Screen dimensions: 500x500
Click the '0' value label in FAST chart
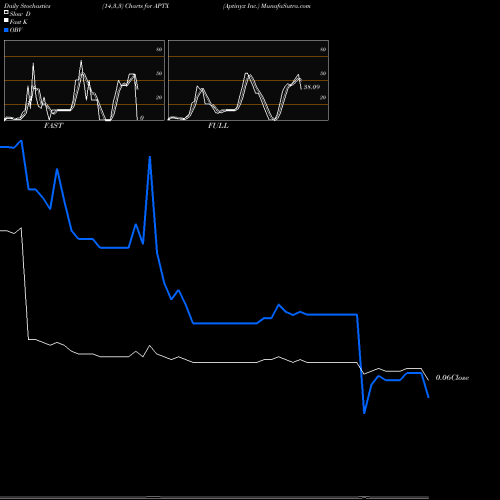[142, 118]
